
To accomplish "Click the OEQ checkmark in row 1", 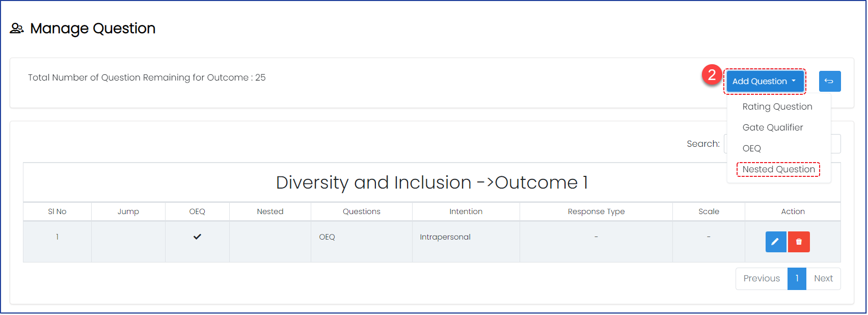I will 197,237.
